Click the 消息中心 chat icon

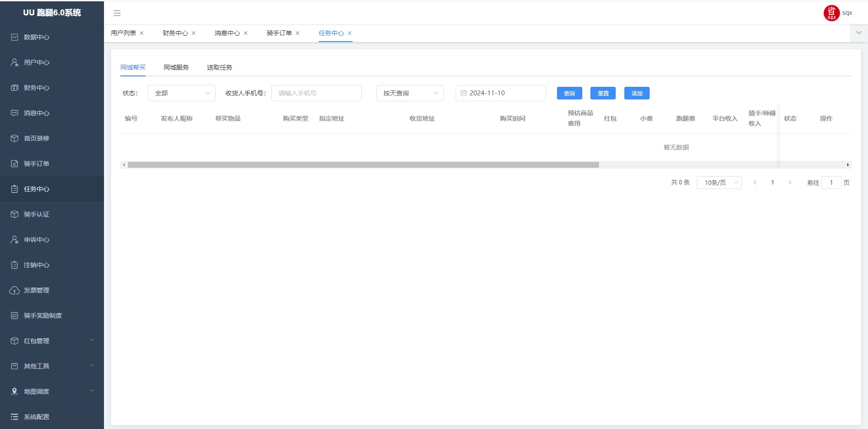(14, 113)
